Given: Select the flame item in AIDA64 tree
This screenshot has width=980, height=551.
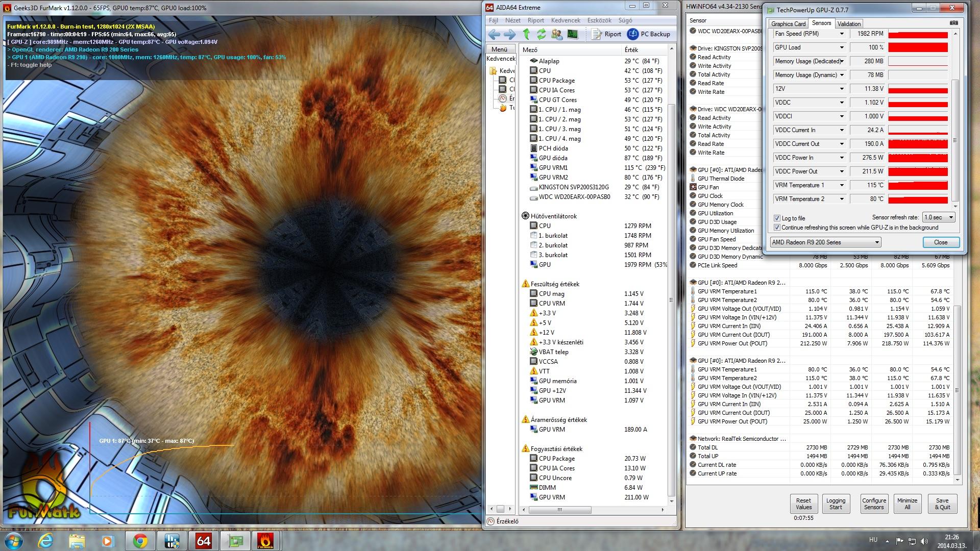Looking at the screenshot, I should click(x=503, y=108).
